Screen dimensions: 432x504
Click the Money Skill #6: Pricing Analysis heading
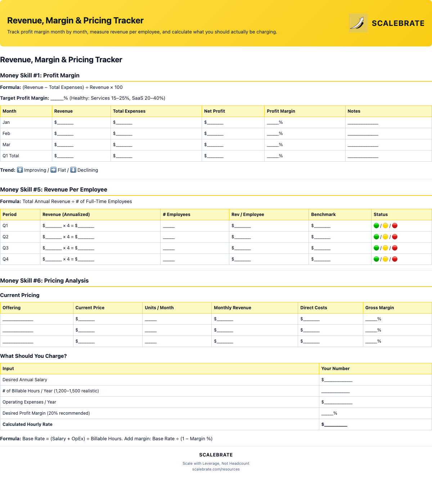click(44, 280)
